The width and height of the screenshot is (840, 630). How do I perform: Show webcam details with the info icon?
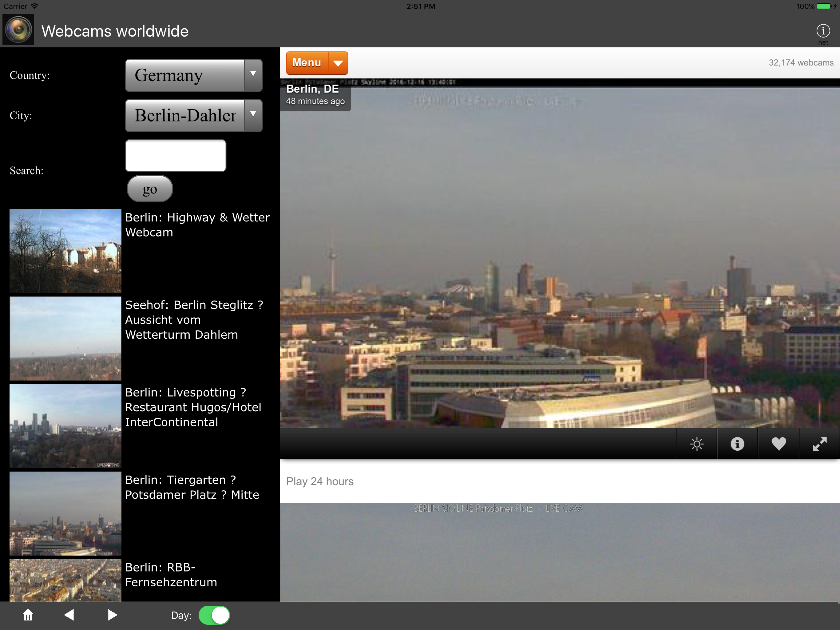[x=737, y=444]
